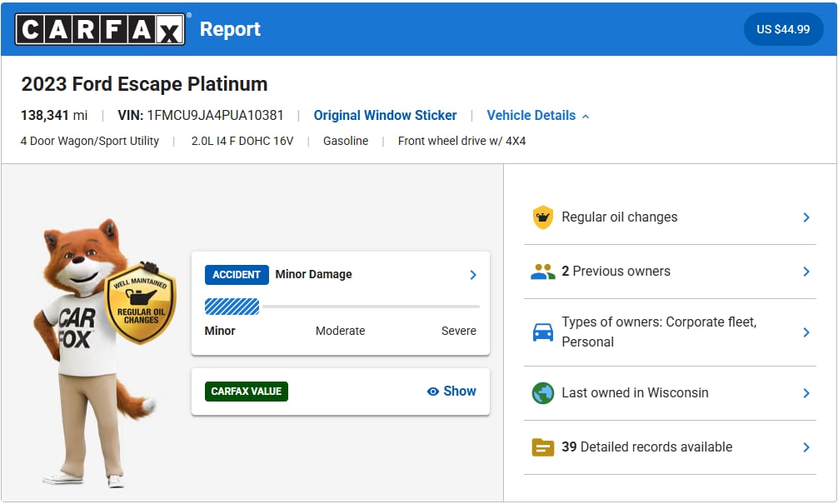
Task: Open the Original Window Sticker link
Action: [385, 116]
